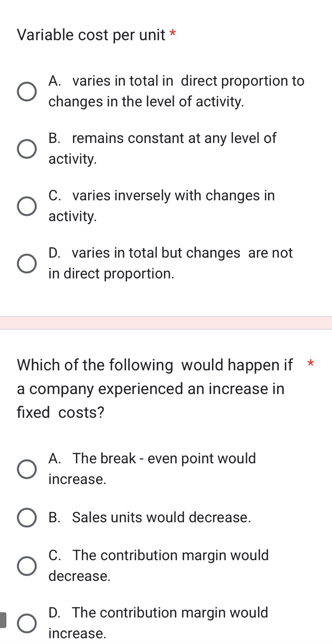
Task: Click the text 'Sales units would decrease.'
Action: point(149,517)
